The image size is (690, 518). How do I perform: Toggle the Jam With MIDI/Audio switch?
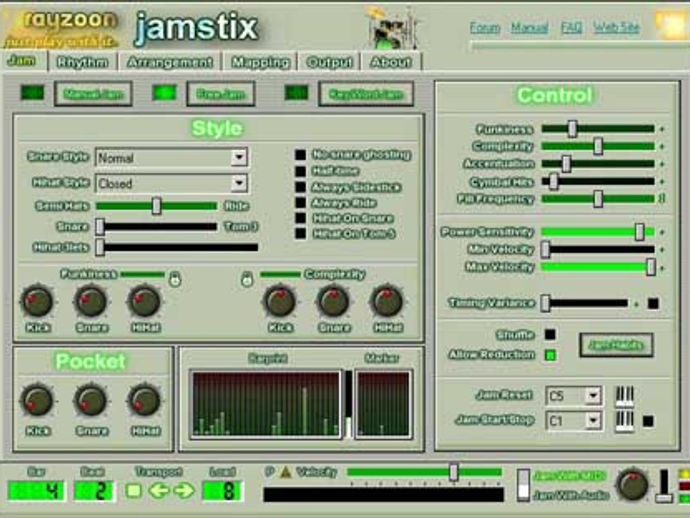[523, 485]
